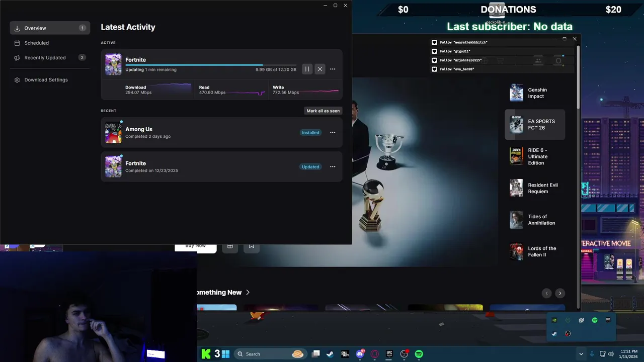Open the Recently Updated section

pyautogui.click(x=50, y=57)
